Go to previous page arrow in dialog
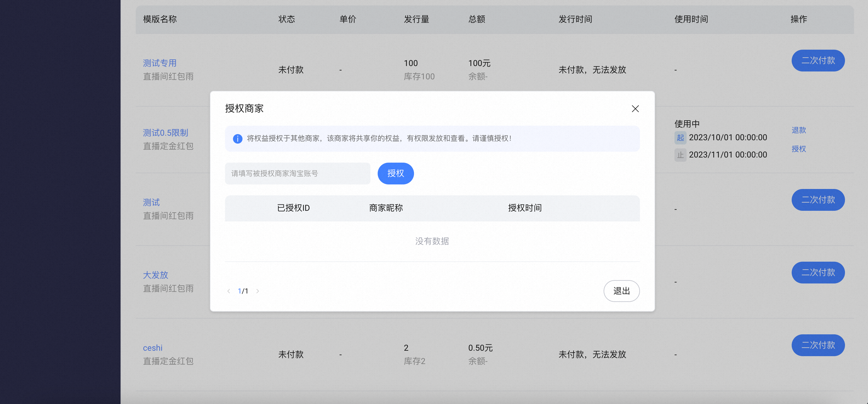Viewport: 868px width, 404px height. 229,291
